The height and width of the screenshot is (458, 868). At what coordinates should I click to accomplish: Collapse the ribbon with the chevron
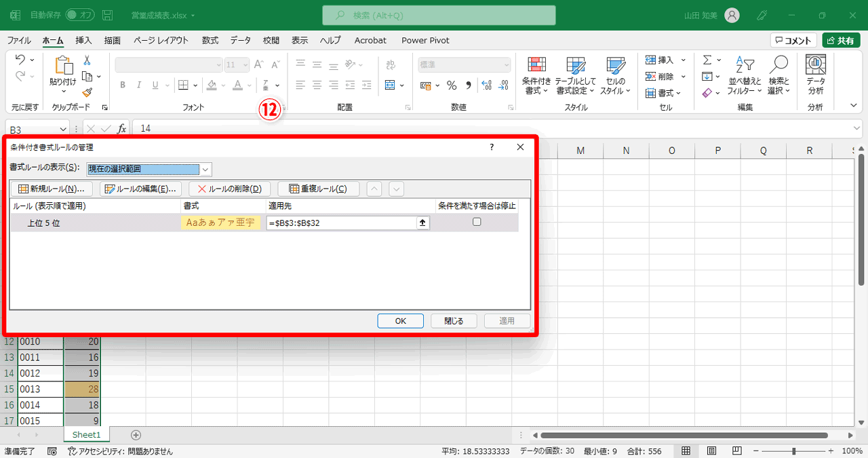click(x=854, y=105)
